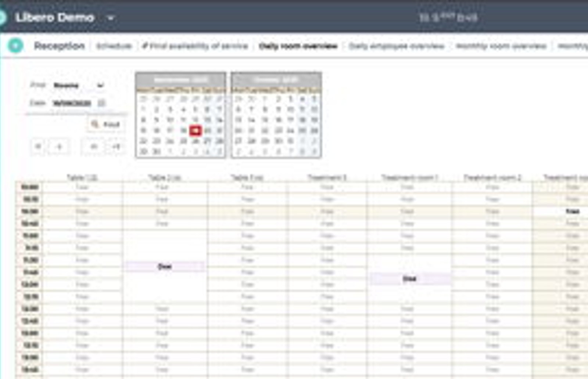
Task: Open the calendar picker icon beside Date
Action: click(101, 103)
